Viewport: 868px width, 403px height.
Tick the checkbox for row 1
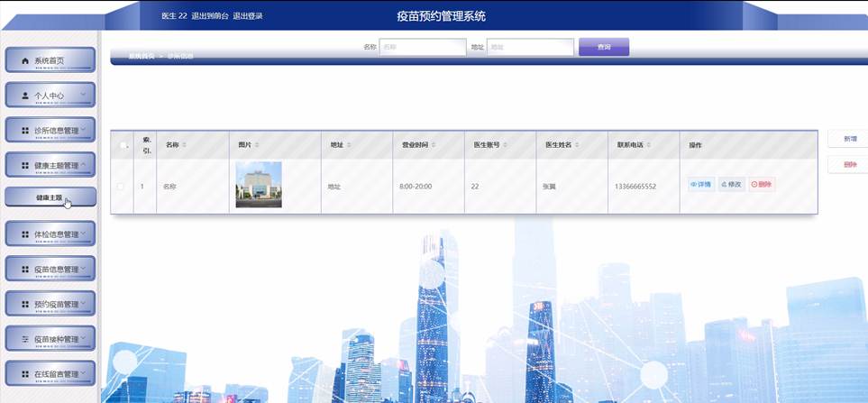pos(121,187)
